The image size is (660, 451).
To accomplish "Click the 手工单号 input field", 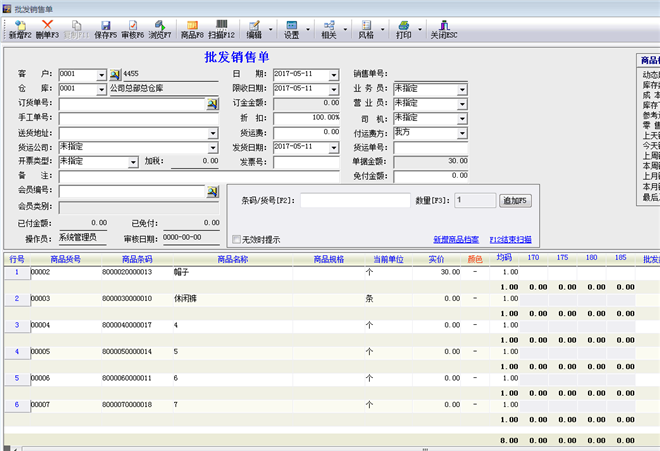I will 138,119.
